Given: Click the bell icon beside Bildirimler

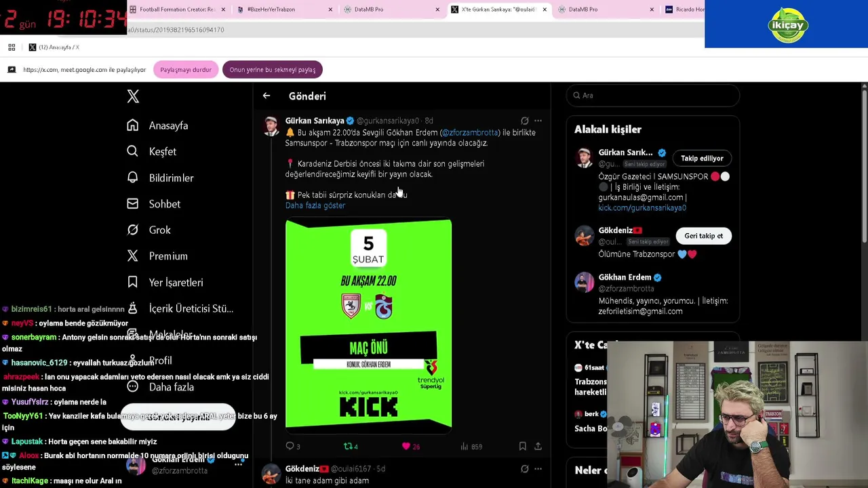Looking at the screenshot, I should pos(133,178).
